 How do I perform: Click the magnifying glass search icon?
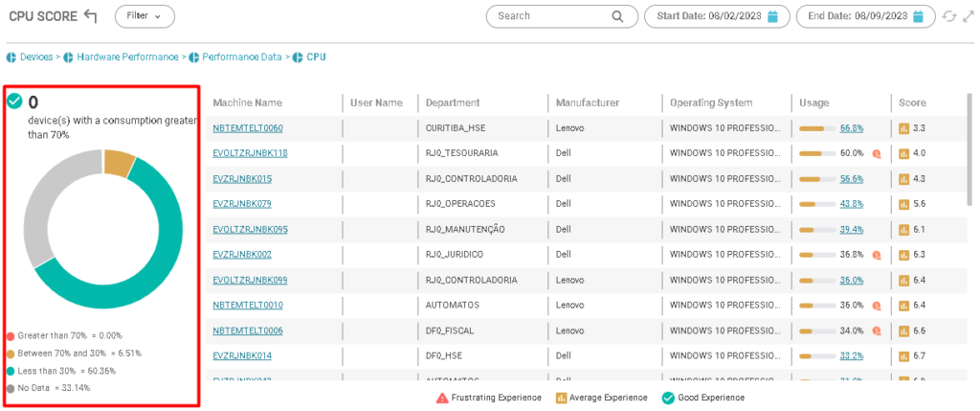pyautogui.click(x=618, y=16)
